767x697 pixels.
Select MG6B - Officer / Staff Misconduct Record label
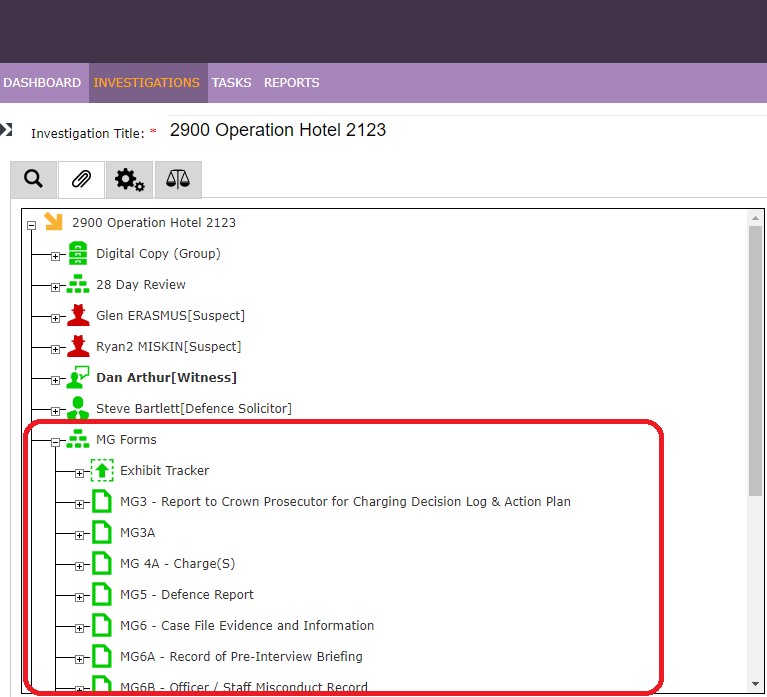point(244,687)
